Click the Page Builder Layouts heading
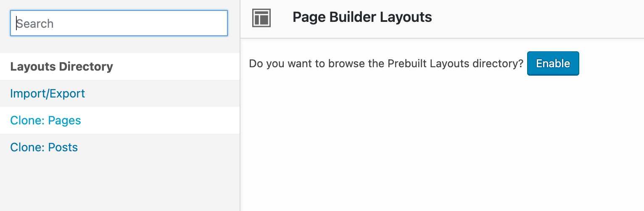644x211 pixels. click(x=362, y=17)
